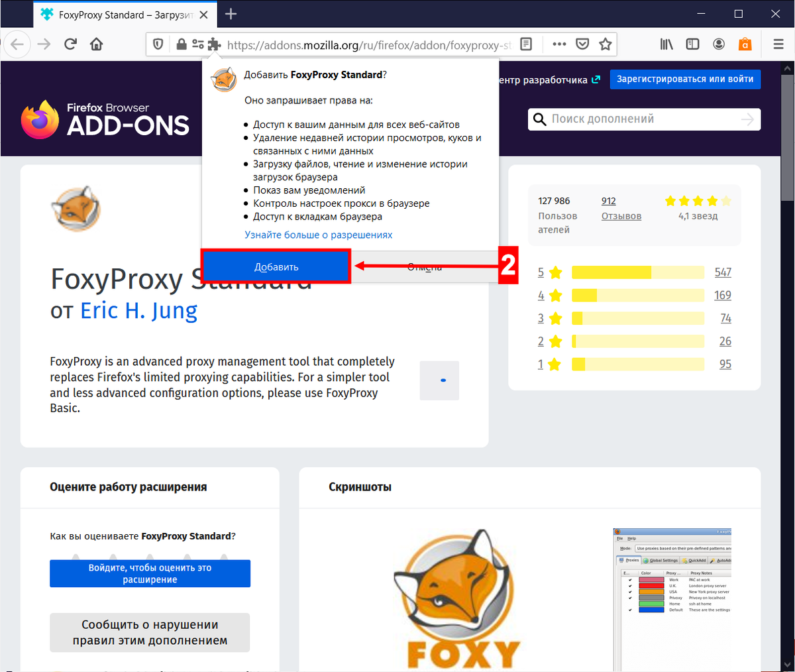Show site security lock information
Screen dimensions: 795x672
pyautogui.click(x=181, y=44)
